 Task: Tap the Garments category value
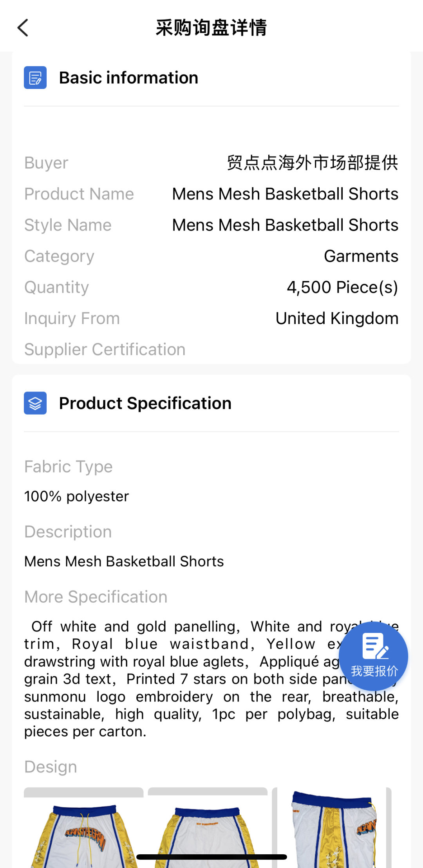361,256
